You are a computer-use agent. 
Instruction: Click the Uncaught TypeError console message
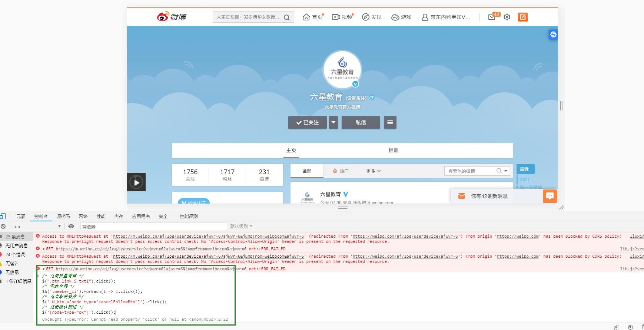(135, 319)
